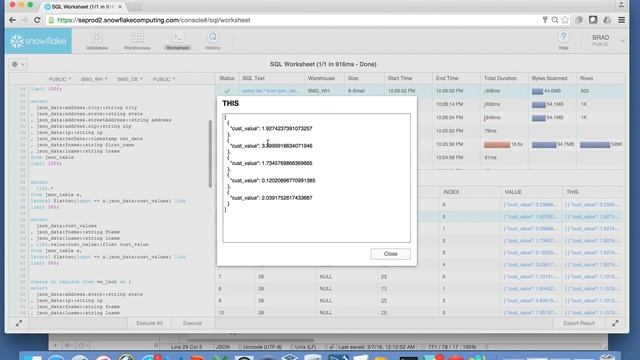Click the green padlock in the address bar

[x=51, y=20]
